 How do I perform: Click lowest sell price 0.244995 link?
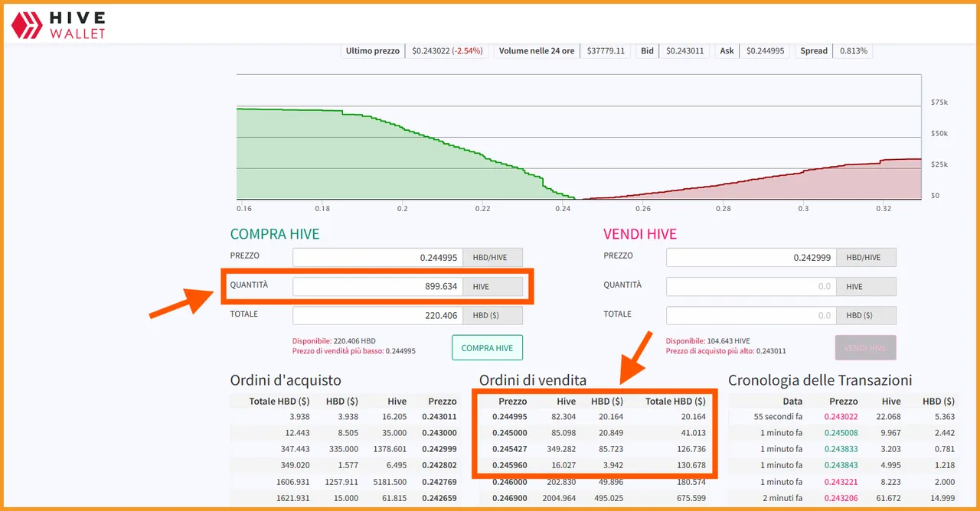354,351
